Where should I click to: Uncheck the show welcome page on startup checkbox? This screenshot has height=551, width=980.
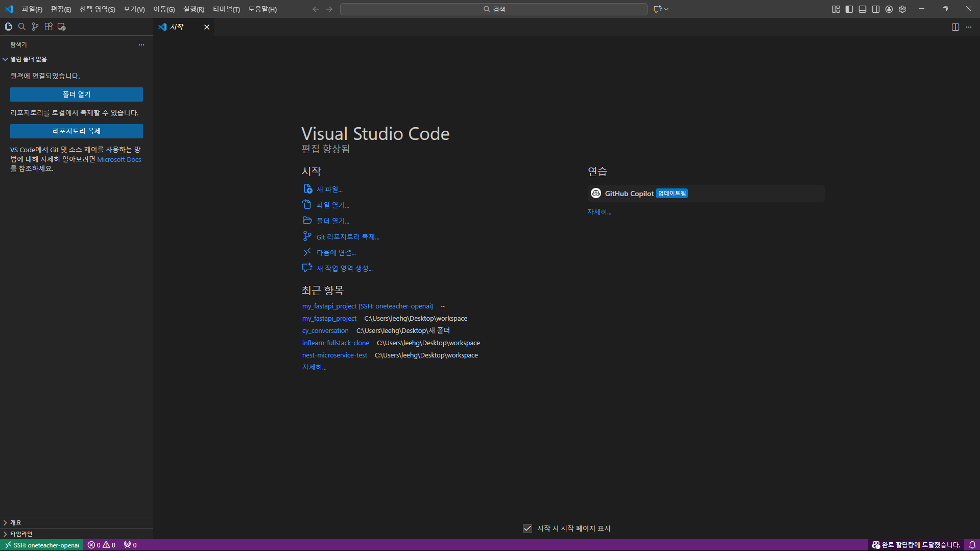528,529
